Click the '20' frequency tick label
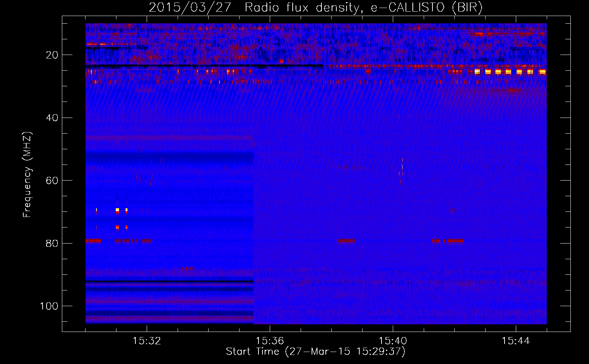Viewport: 589px width, 364px height. [x=52, y=55]
